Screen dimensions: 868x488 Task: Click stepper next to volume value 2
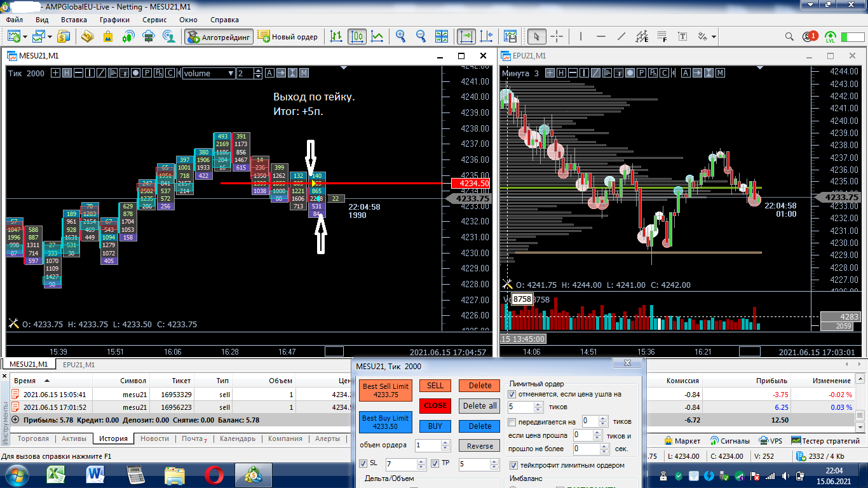click(x=258, y=73)
